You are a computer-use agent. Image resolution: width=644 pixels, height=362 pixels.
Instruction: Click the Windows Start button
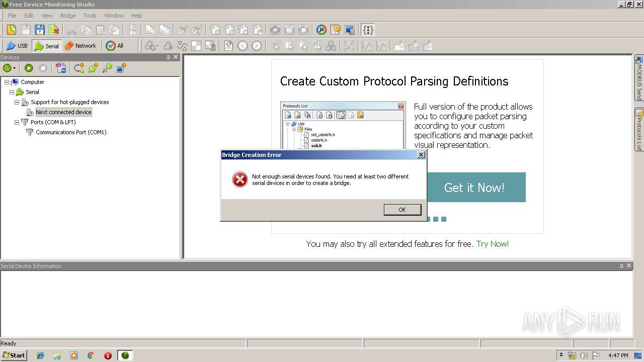[x=14, y=355]
